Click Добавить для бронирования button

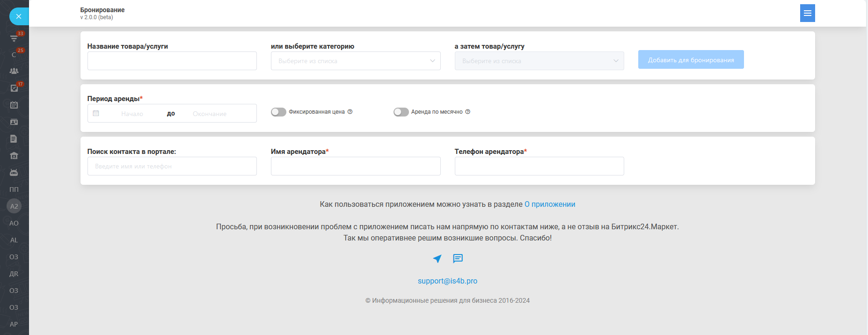point(691,60)
